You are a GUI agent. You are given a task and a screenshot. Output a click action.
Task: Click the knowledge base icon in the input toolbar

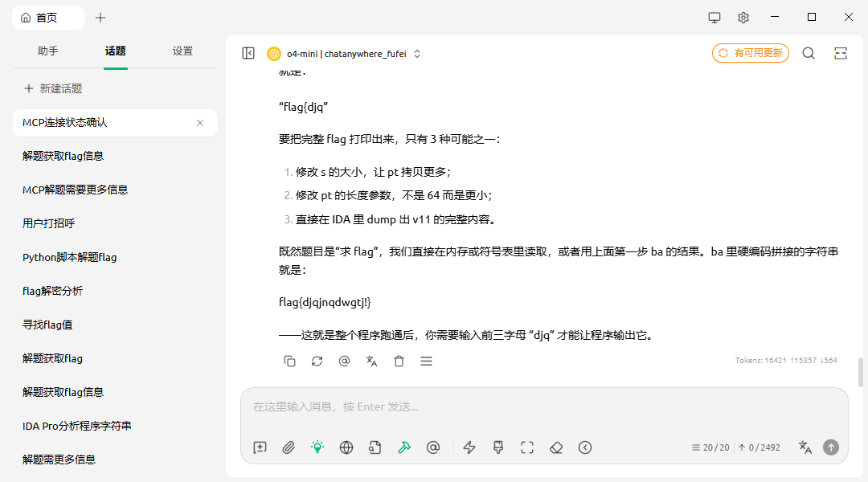pyautogui.click(x=375, y=447)
